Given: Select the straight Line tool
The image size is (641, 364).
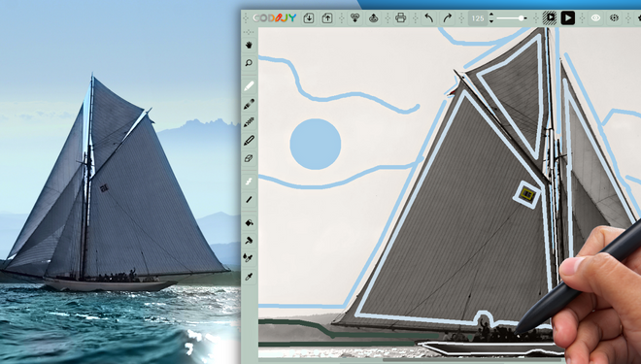Looking at the screenshot, I should (x=249, y=200).
